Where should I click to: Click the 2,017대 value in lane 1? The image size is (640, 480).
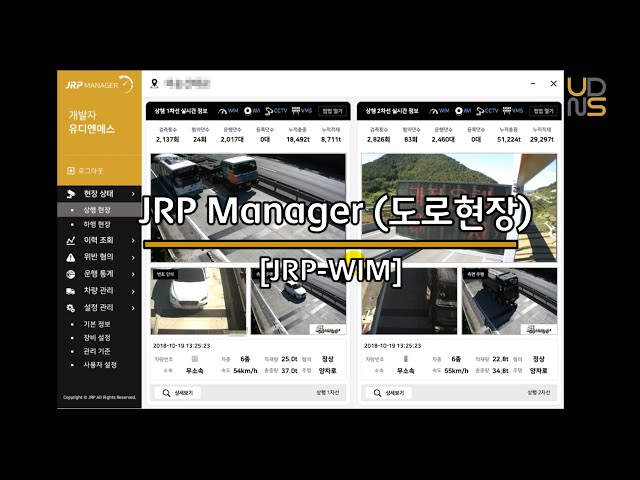coord(232,140)
